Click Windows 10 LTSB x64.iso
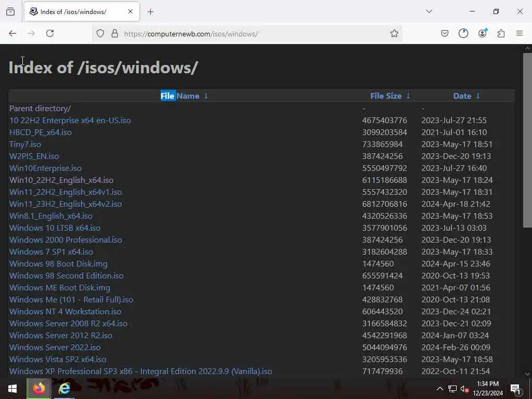The image size is (532, 399). pyautogui.click(x=55, y=228)
